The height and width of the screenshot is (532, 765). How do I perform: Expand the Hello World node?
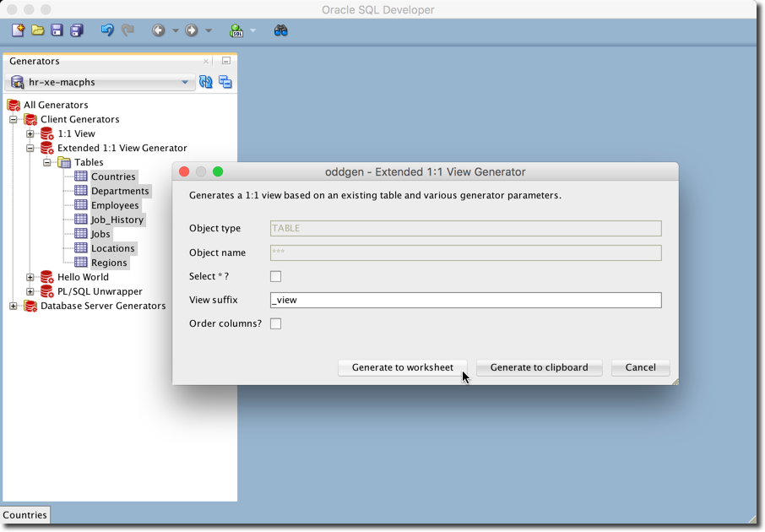pyautogui.click(x=30, y=277)
